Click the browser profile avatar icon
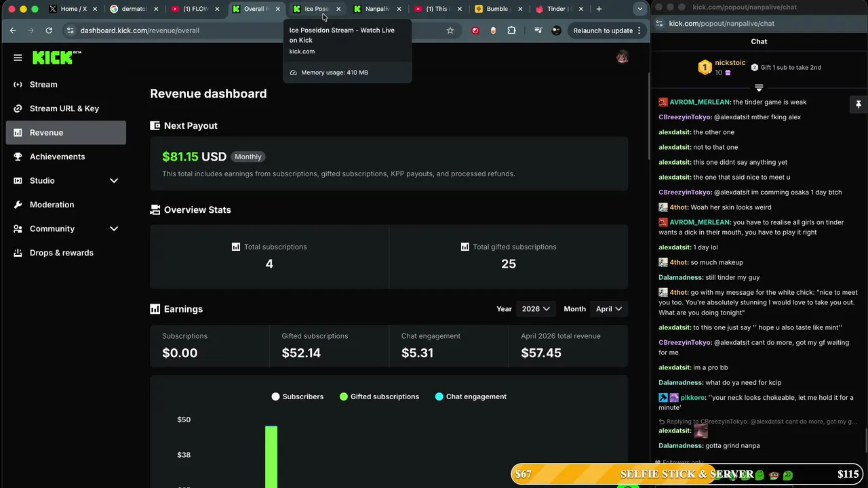The image size is (868, 488). pyautogui.click(x=557, y=30)
